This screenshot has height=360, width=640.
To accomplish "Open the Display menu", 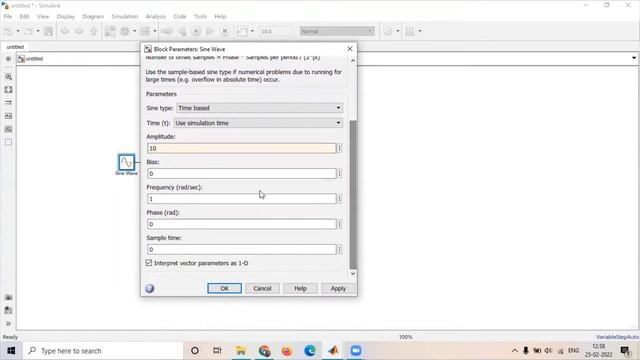I will [x=66, y=17].
